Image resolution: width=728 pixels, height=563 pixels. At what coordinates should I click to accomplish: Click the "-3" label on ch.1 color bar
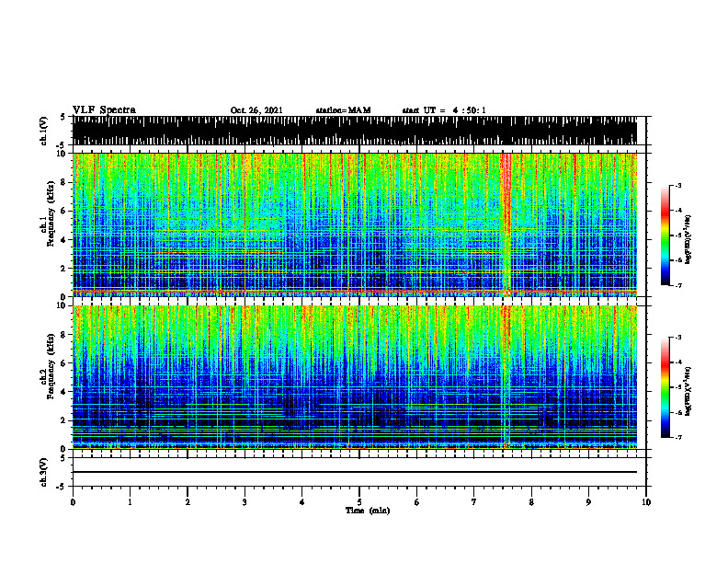coord(677,185)
